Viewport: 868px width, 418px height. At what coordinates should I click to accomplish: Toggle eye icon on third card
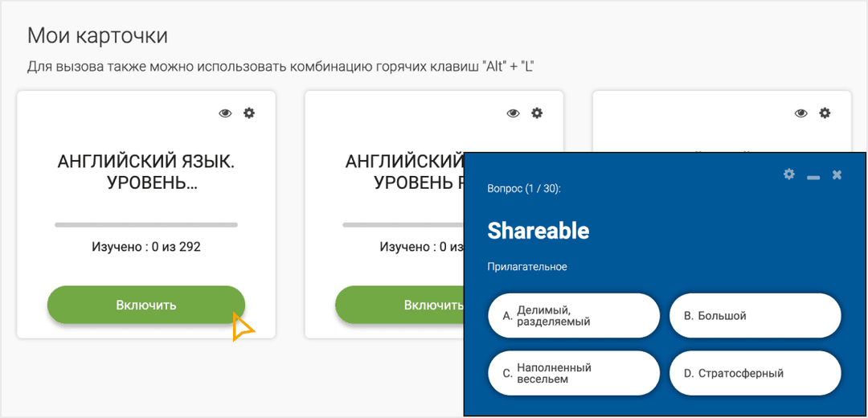pyautogui.click(x=800, y=113)
